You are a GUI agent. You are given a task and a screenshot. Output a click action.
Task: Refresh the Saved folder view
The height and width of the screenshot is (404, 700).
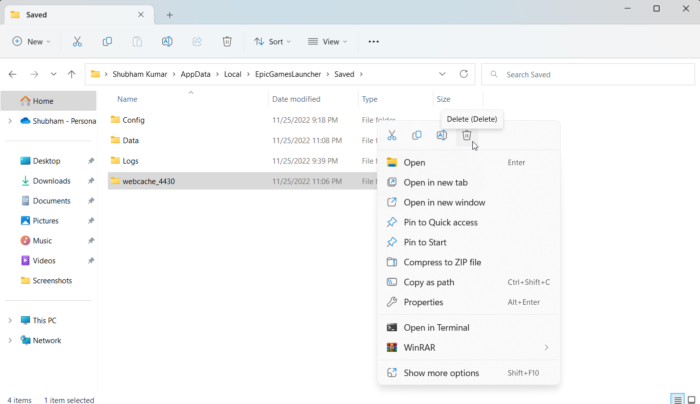(x=464, y=74)
